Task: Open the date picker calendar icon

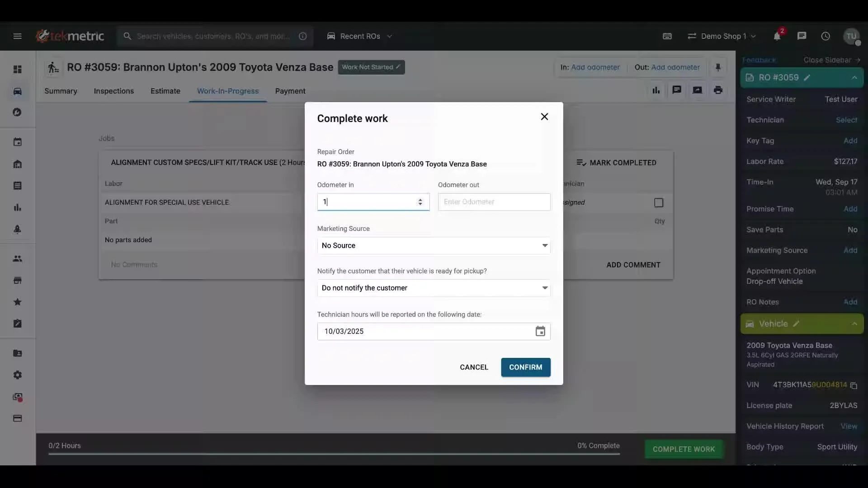Action: (540, 331)
